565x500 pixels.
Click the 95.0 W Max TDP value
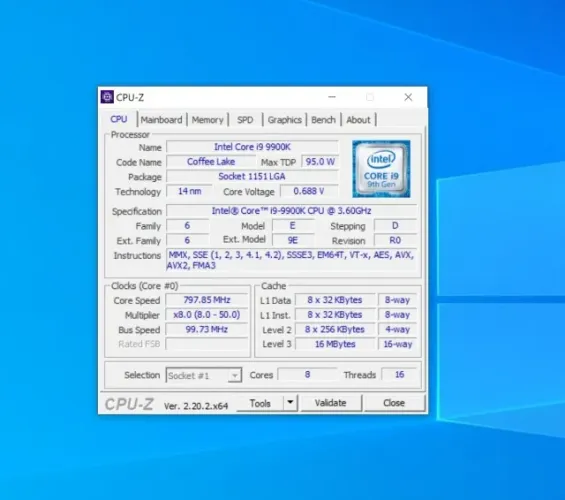[320, 162]
